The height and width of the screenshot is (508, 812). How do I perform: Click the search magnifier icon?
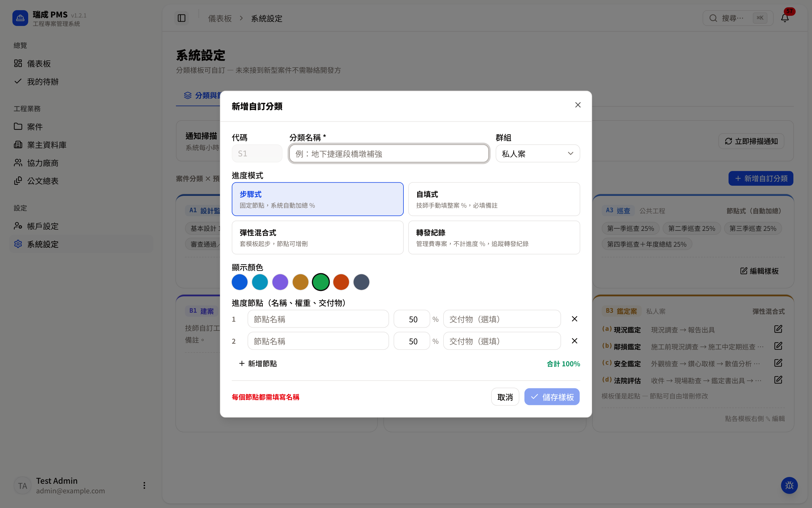[713, 18]
